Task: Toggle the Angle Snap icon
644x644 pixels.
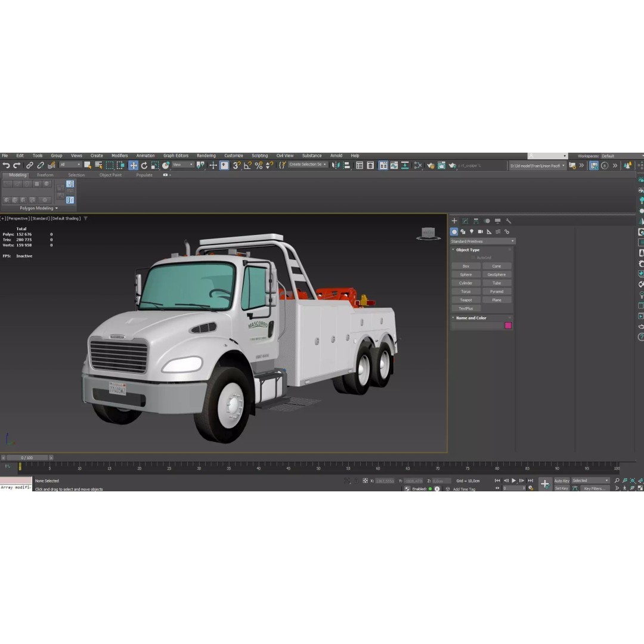Action: pos(247,166)
